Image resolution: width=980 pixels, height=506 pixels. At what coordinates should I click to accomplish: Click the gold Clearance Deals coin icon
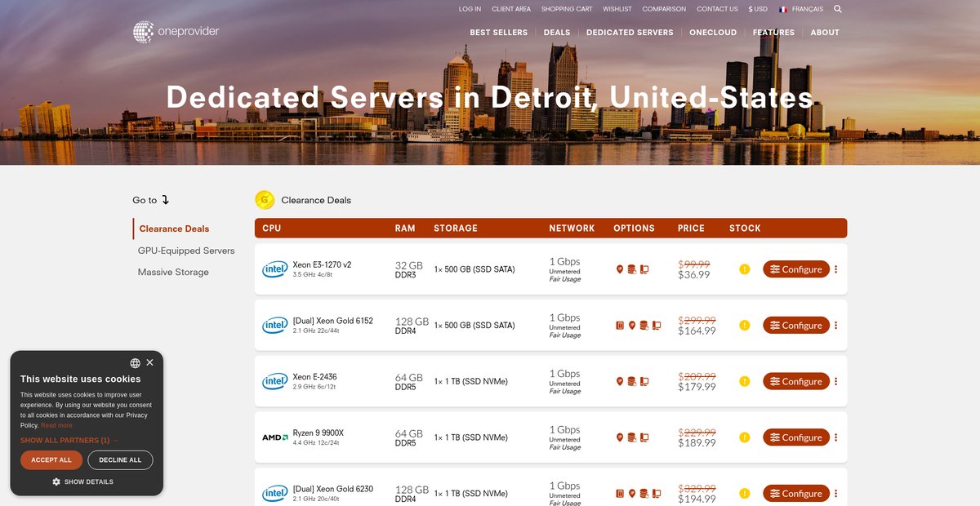click(265, 200)
